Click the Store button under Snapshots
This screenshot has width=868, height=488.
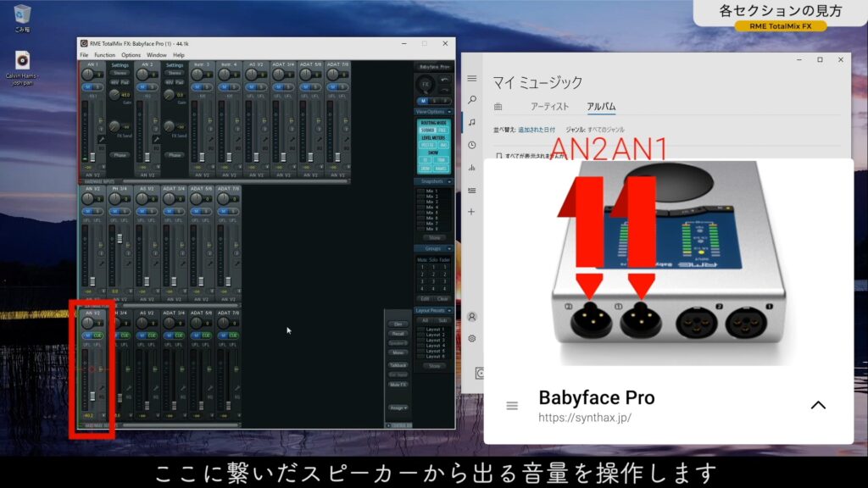pos(434,238)
